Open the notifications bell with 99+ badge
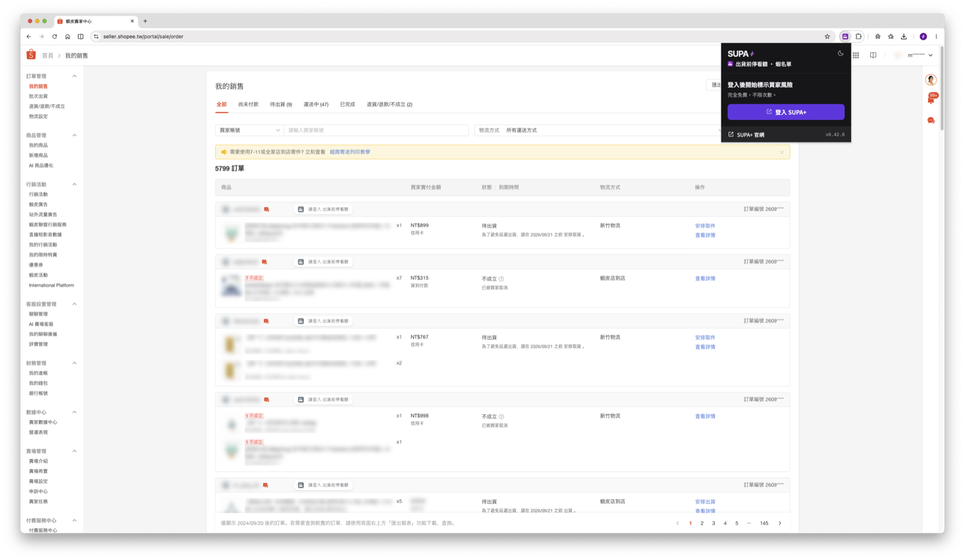 [931, 99]
